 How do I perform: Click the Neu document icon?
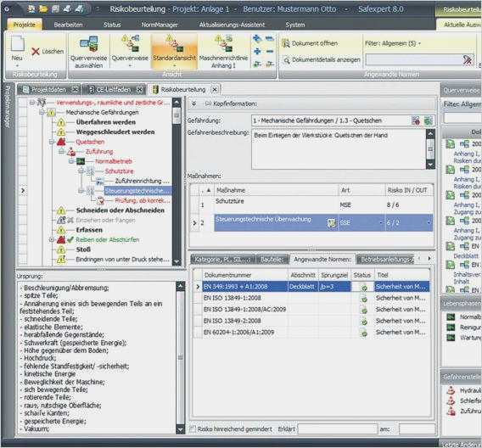(x=17, y=43)
